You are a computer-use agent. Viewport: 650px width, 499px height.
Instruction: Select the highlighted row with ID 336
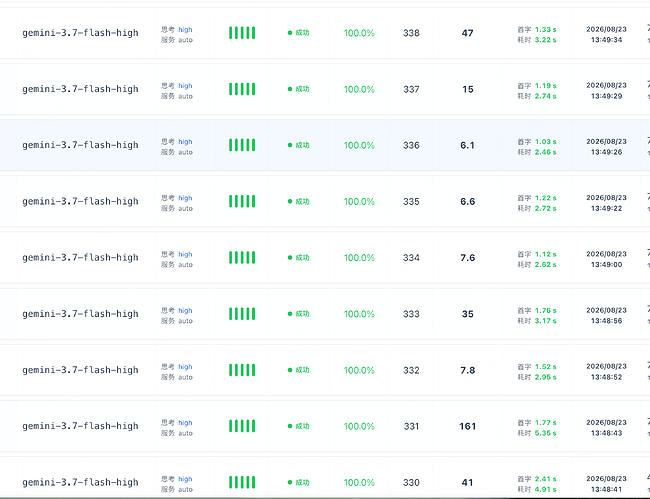click(x=325, y=145)
